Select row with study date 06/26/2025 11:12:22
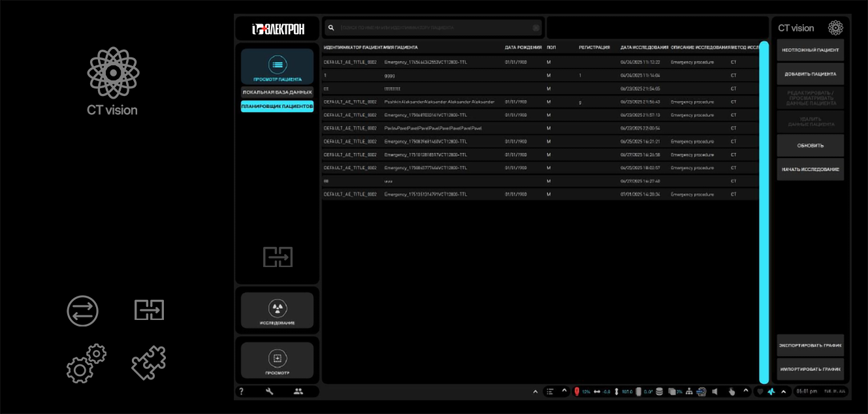This screenshot has height=414, width=868. [x=540, y=62]
